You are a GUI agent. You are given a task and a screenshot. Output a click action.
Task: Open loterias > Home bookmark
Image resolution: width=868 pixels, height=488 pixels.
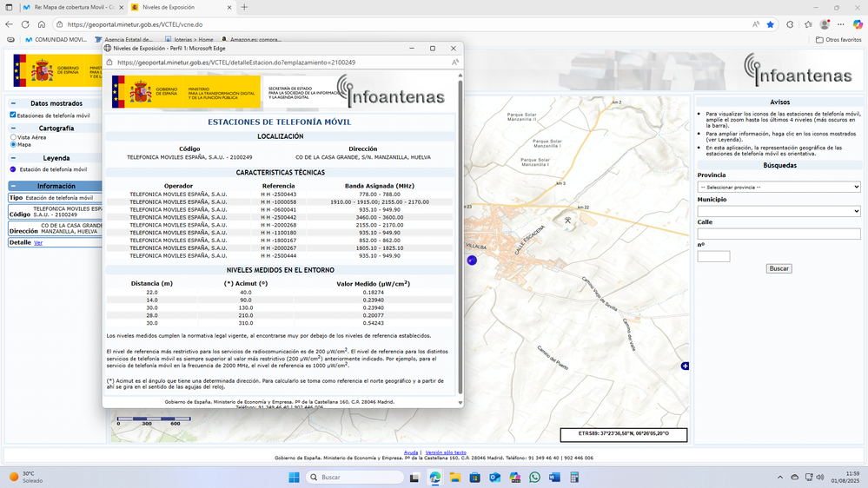coord(189,40)
